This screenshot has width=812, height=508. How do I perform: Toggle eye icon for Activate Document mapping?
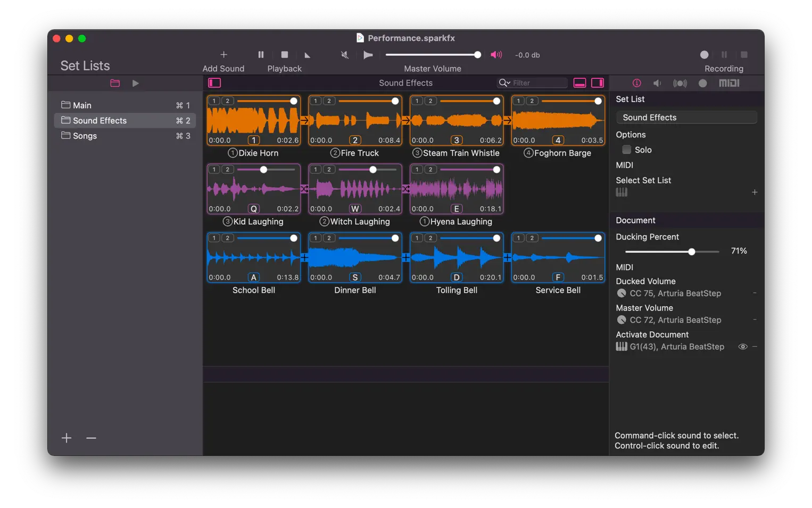pyautogui.click(x=743, y=347)
